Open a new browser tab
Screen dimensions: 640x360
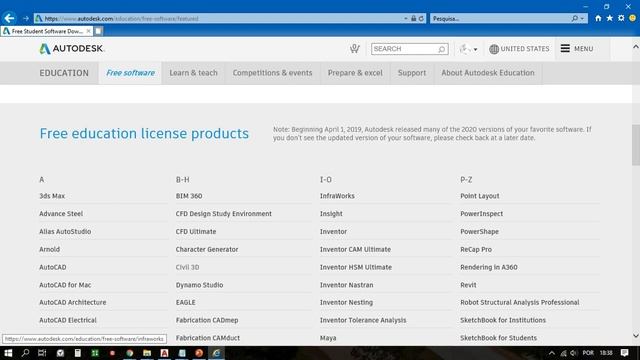98,31
